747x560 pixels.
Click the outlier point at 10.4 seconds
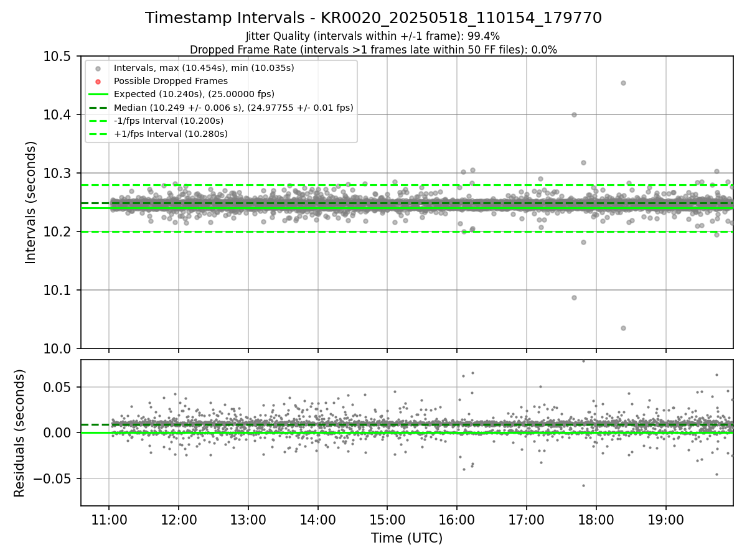[574, 114]
